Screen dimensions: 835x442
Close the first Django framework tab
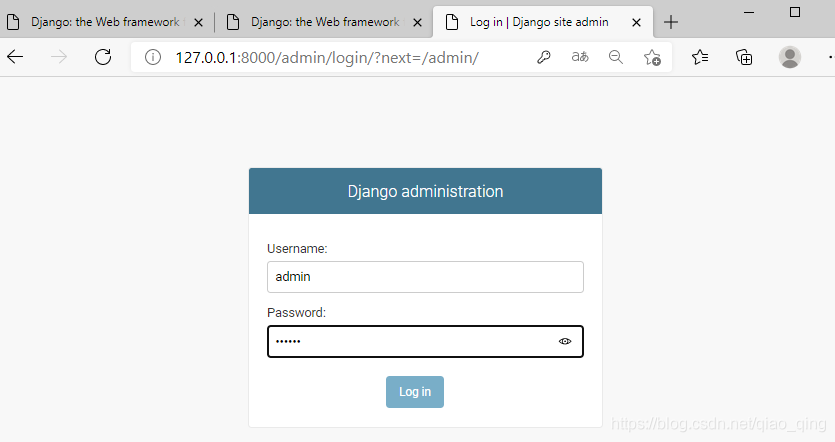pyautogui.click(x=198, y=22)
